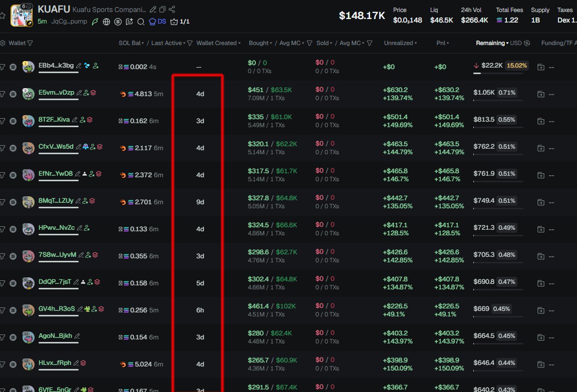Click the rocket icon beside wallet CfxV...Ws5d
Viewport: 577px width, 392px height.
[x=86, y=147]
